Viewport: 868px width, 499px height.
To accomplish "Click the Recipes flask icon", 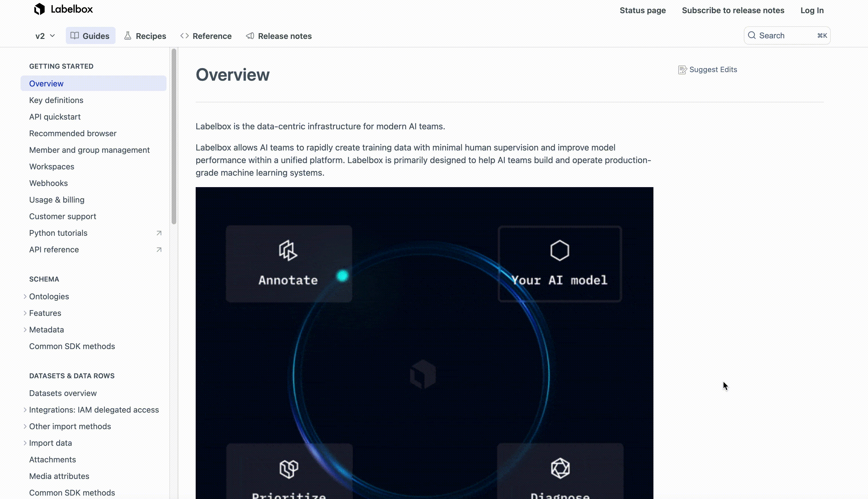I will coord(128,36).
